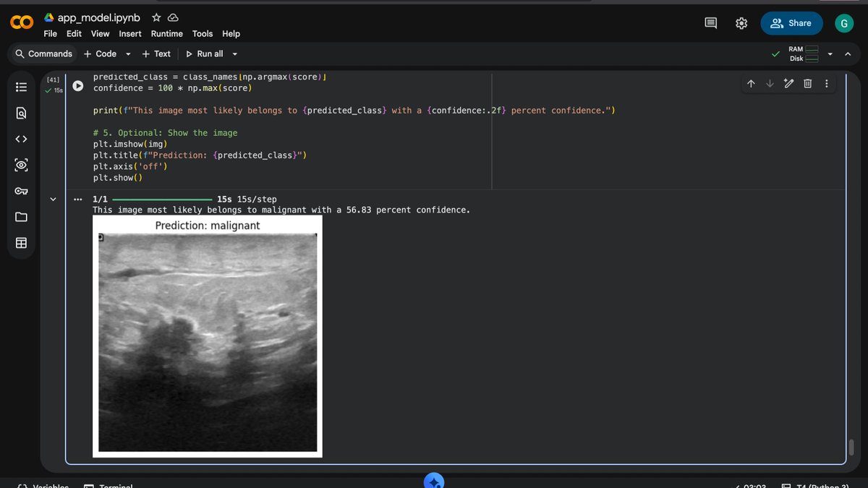Screen dimensions: 868x488
Task: Open Find and replace sidebar icon
Action: tap(21, 113)
